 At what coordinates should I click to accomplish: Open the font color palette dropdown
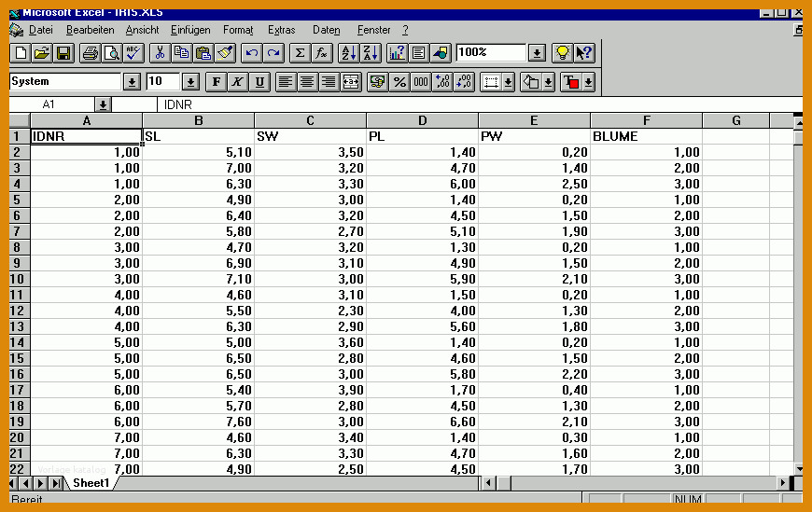pyautogui.click(x=588, y=82)
